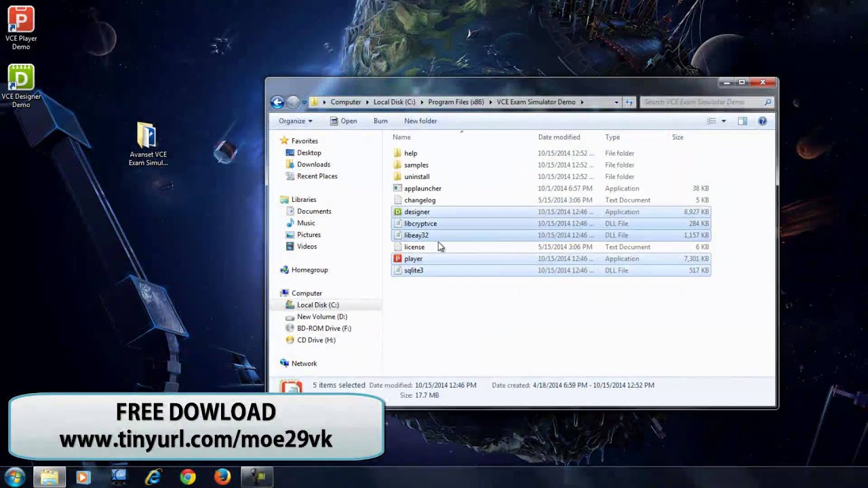Click the Burn toolbar button
This screenshot has width=868, height=488.
[380, 121]
